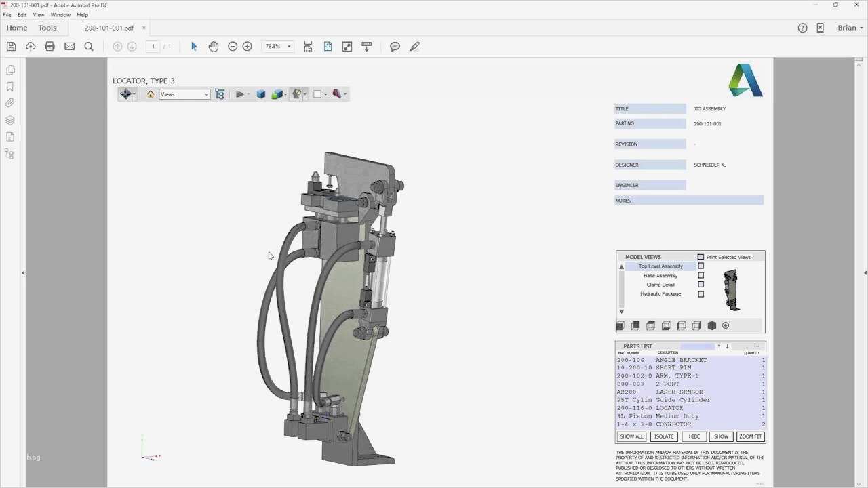
Task: Click the ZOOM FIT button
Action: 750,436
